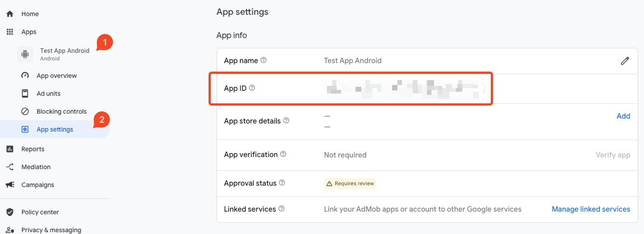Viewport: 644px width, 234px height.
Task: Open help icon next to App ID
Action: (x=252, y=88)
